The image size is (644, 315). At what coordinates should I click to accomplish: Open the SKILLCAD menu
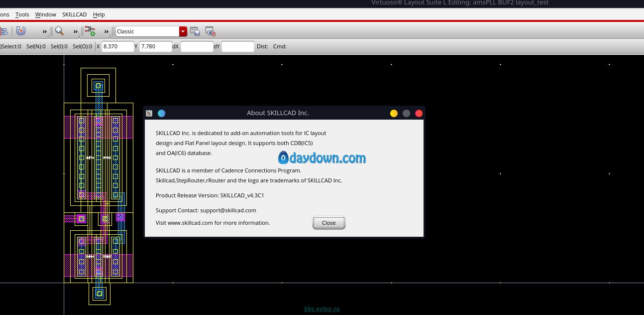[74, 14]
